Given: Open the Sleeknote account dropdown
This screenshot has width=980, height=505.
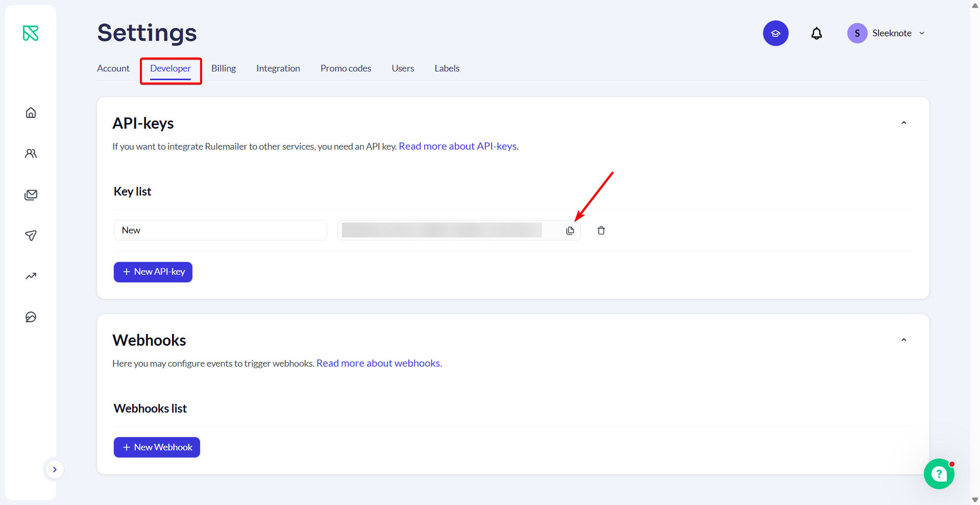Looking at the screenshot, I should point(886,33).
